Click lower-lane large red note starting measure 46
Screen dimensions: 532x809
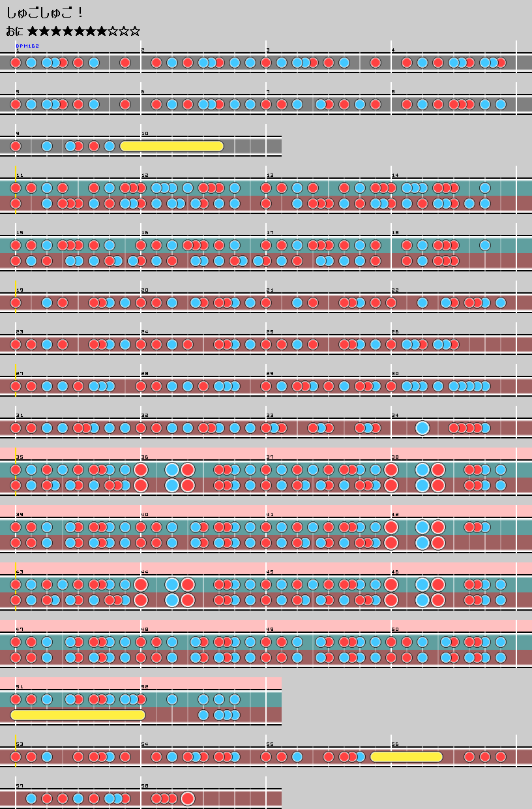391,600
